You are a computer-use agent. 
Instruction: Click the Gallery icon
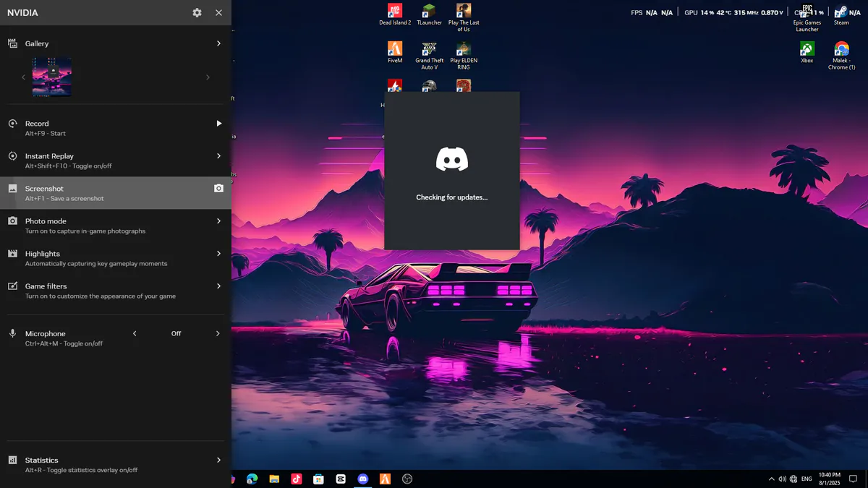click(x=12, y=43)
